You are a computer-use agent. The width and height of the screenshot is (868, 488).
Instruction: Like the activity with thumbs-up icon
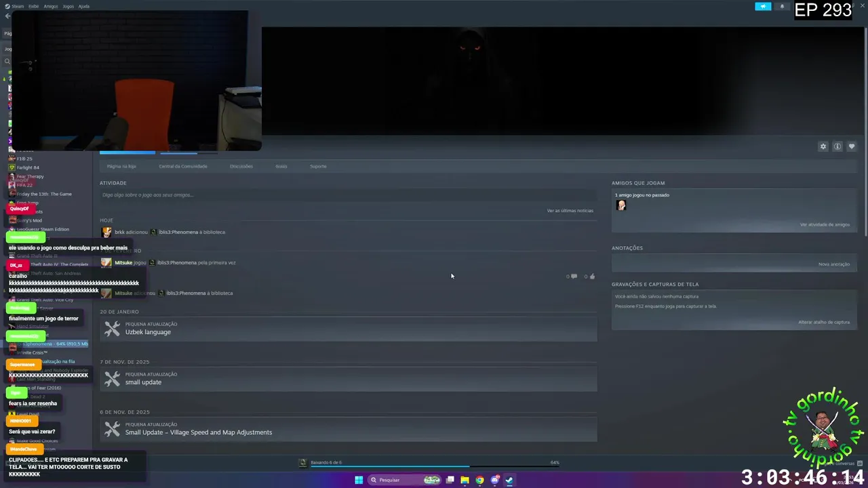point(592,277)
